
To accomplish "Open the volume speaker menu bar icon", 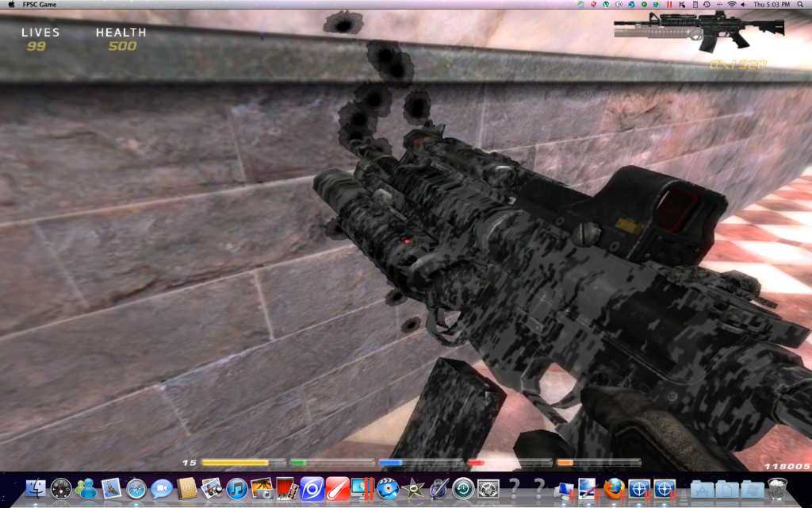I will click(x=744, y=4).
